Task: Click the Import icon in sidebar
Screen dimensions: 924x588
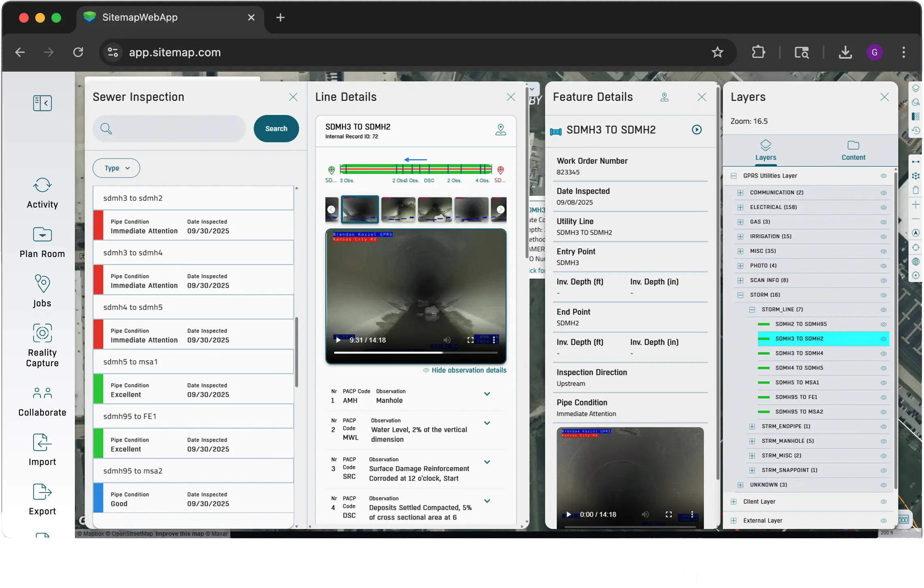Action: [42, 442]
